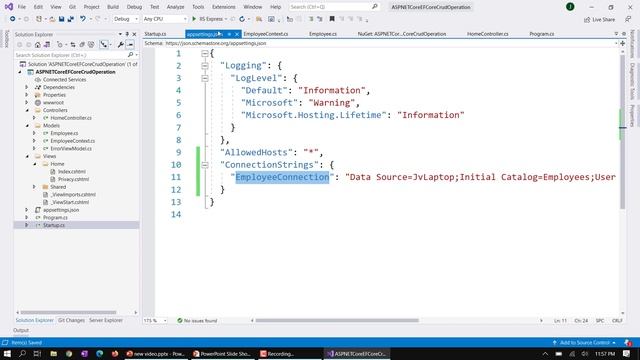Collapse the Models folder arrow

click(27, 126)
